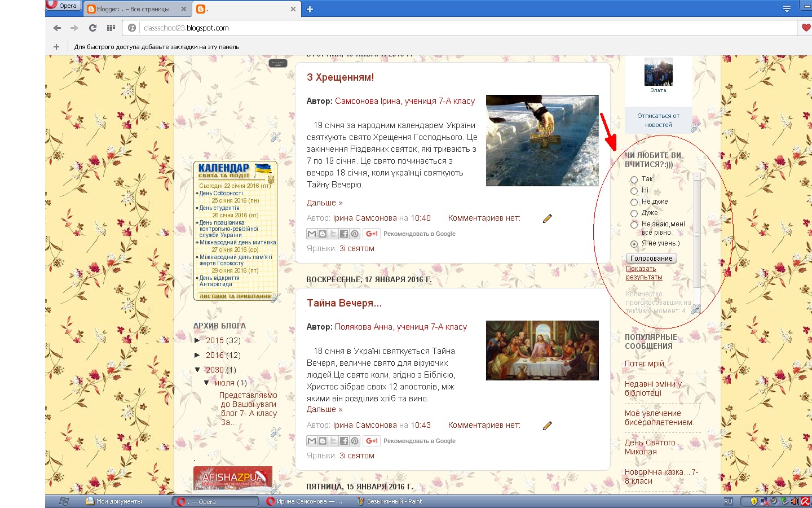Open a new tab with the plus button
Screen dimensions: 812x508
pos(310,9)
